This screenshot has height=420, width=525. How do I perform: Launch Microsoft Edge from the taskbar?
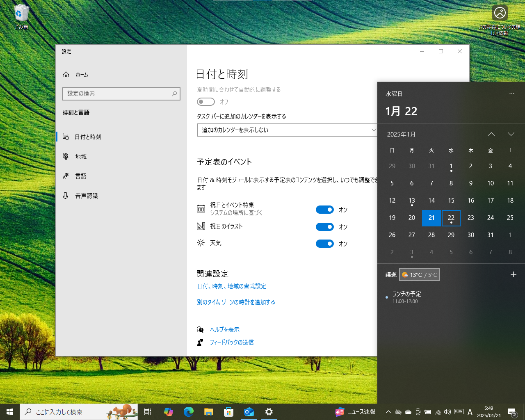(x=188, y=412)
